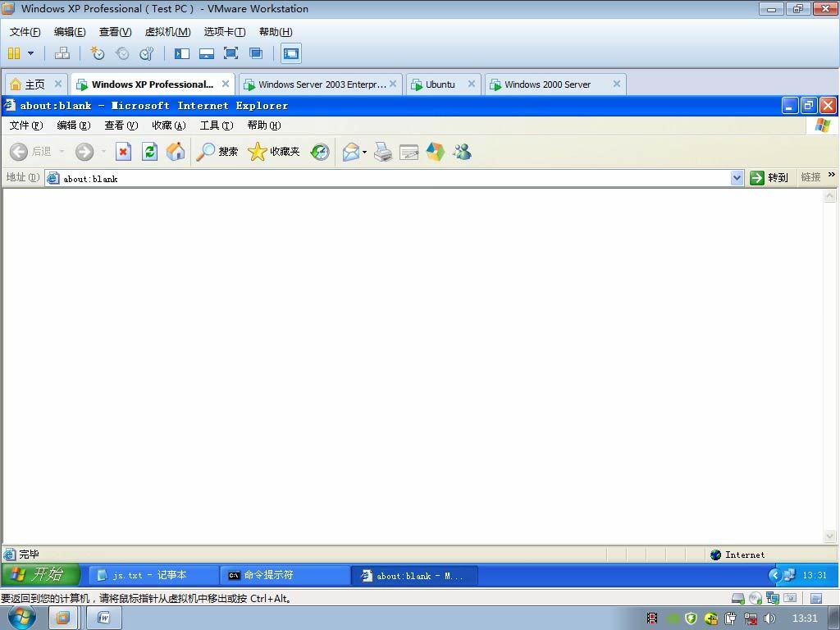840x630 pixels.
Task: Close the Ubuntu VM tab
Action: tap(472, 84)
